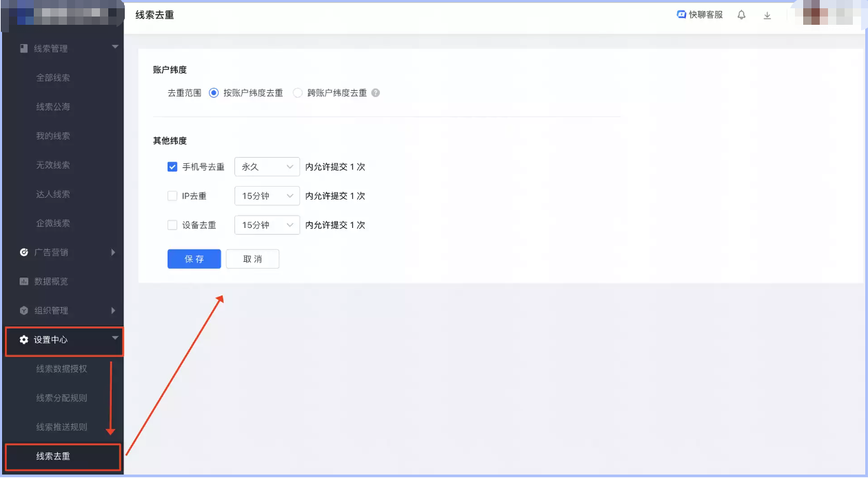
Task: Enable the 设备去重 checkbox
Action: pos(172,225)
